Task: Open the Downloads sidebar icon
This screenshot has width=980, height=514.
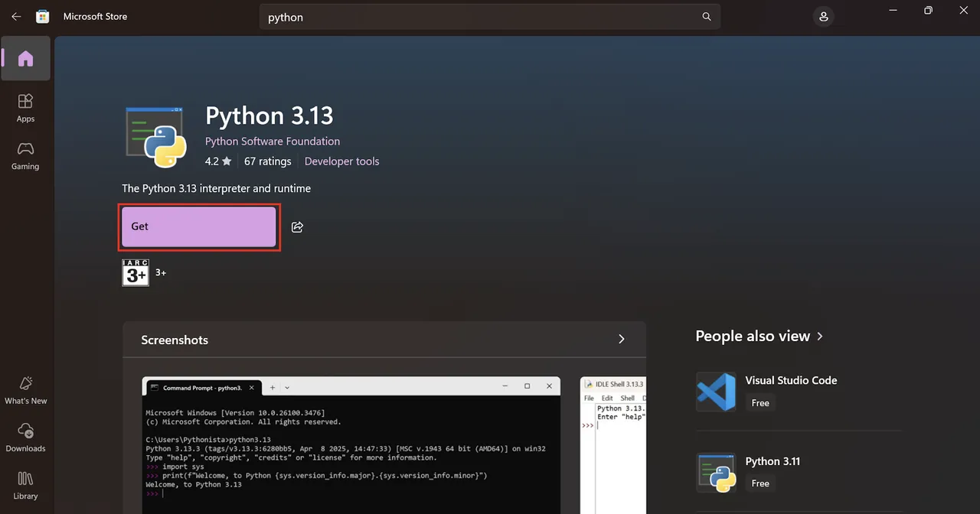Action: [25, 438]
